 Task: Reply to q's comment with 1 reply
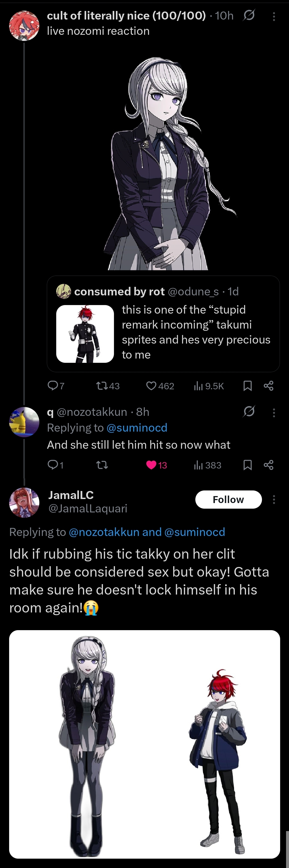(x=56, y=465)
